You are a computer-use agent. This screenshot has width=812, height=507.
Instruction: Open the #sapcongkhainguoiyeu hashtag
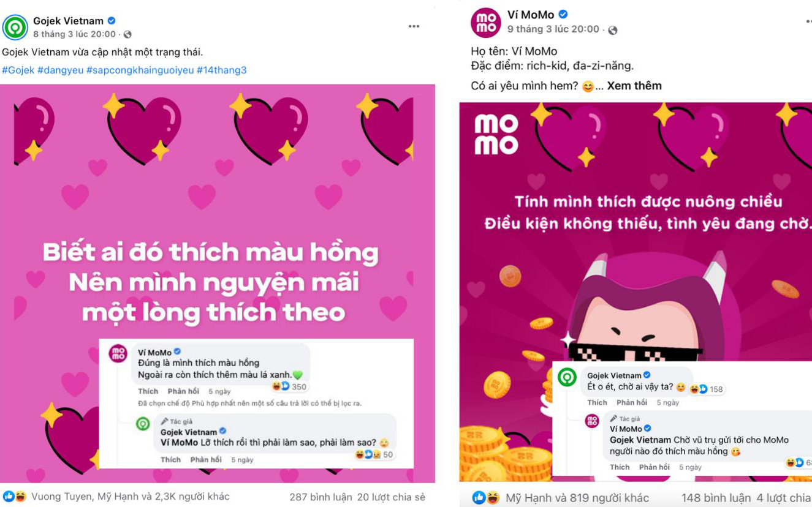pos(140,70)
